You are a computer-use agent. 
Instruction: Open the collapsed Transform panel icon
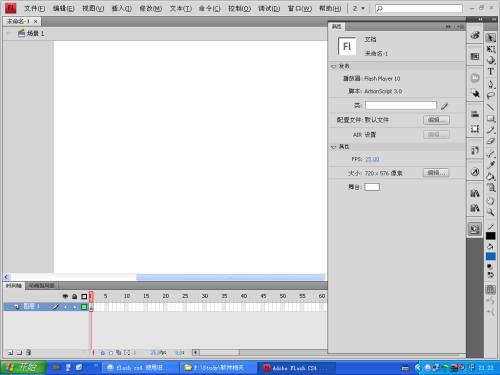pos(475,129)
